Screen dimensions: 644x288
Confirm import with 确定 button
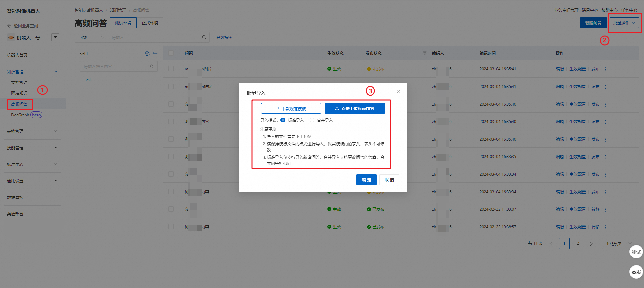[367, 180]
